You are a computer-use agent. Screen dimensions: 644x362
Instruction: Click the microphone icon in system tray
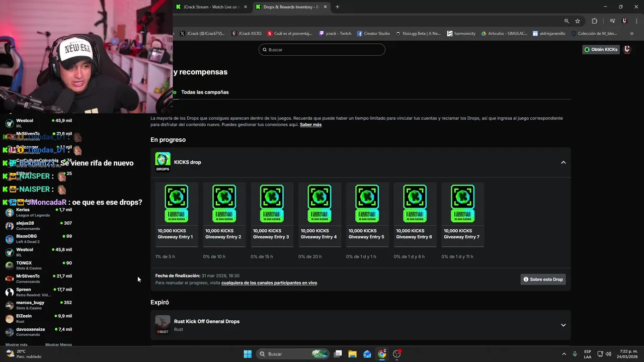click(x=575, y=354)
